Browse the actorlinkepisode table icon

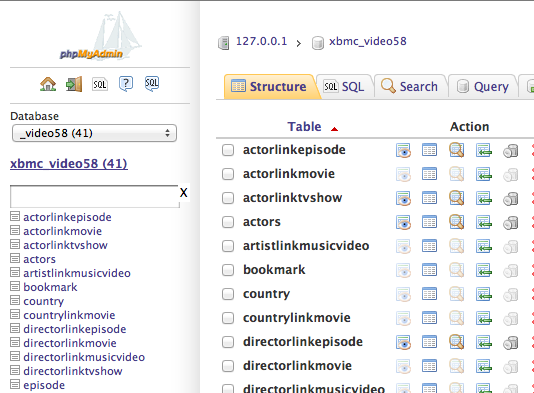403,150
